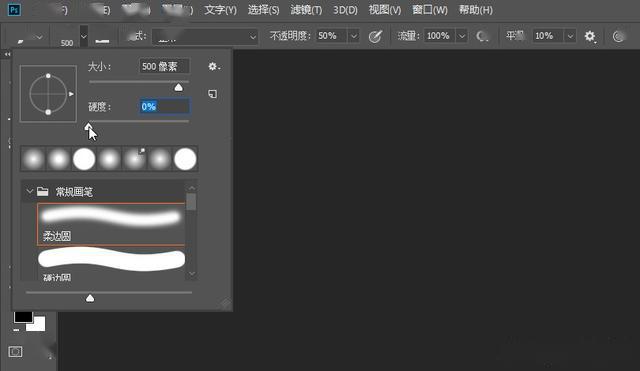Click the black foreground color swatch
The image size is (640, 371).
23,316
